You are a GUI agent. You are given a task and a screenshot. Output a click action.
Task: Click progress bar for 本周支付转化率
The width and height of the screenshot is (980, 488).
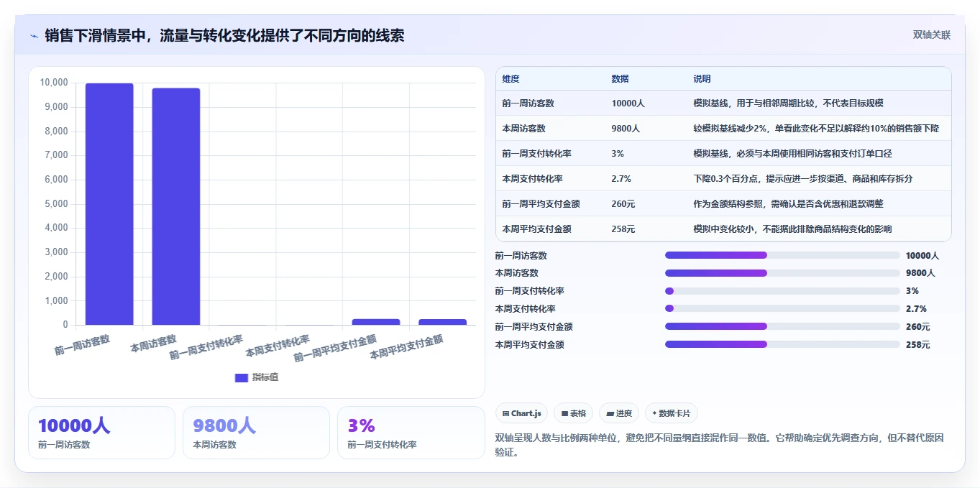782,308
